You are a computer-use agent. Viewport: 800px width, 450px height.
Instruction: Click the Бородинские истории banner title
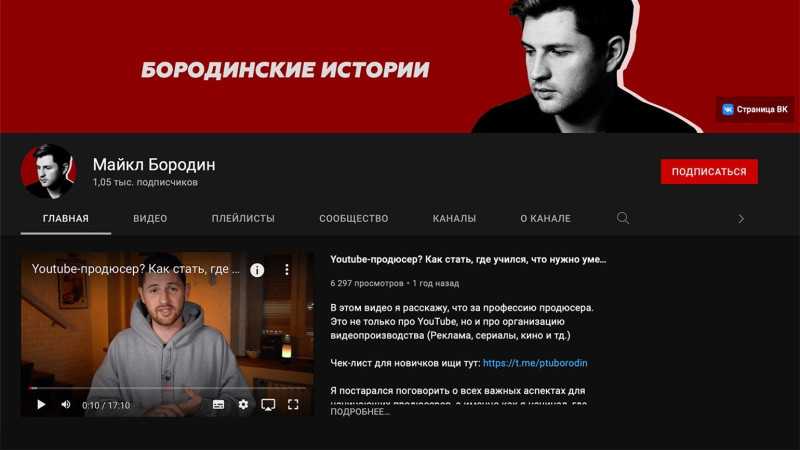click(x=285, y=70)
